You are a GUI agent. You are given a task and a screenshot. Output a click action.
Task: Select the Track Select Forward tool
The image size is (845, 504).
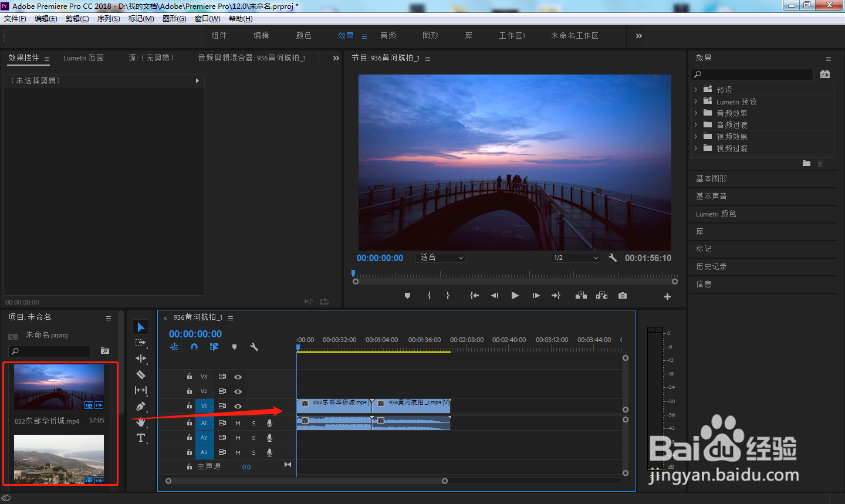(141, 343)
